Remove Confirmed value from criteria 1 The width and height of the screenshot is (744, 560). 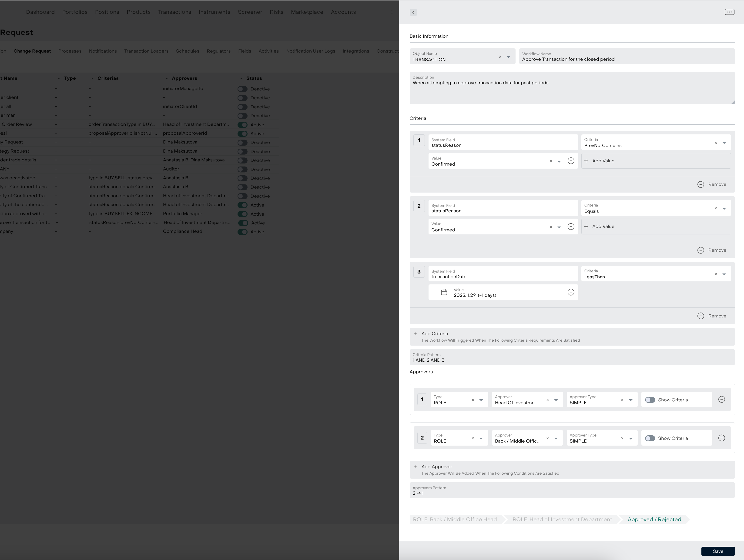click(570, 161)
